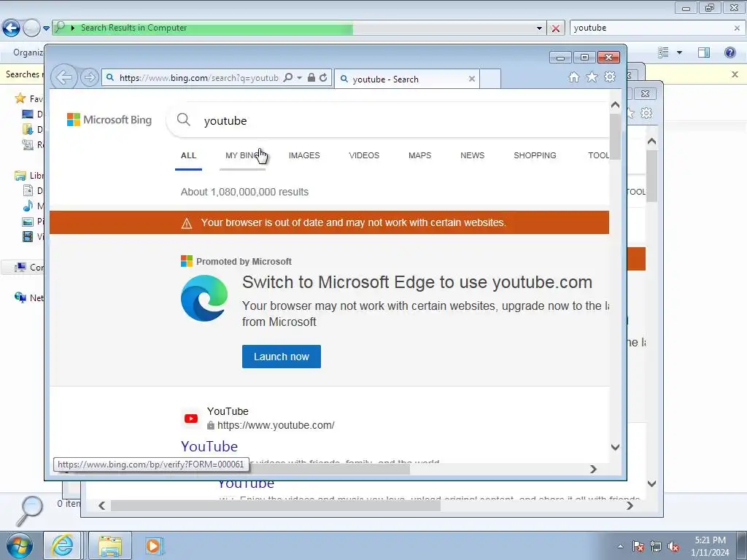
Task: Click the IE forward arrow button
Action: [x=90, y=77]
